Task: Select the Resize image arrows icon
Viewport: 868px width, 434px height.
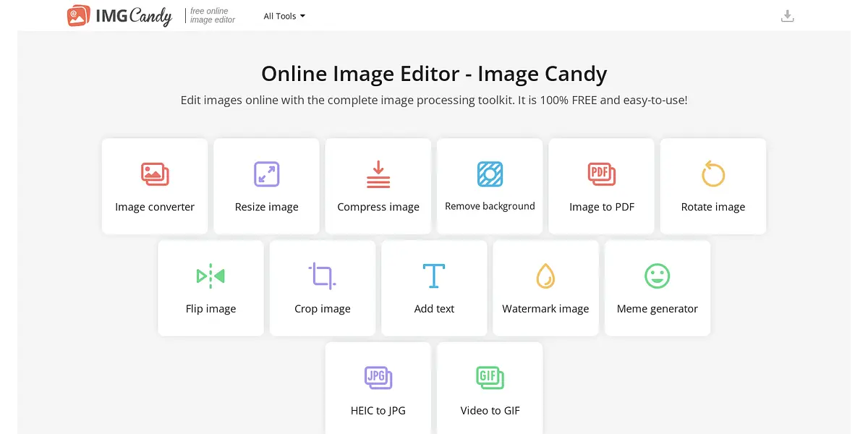Action: [x=266, y=174]
